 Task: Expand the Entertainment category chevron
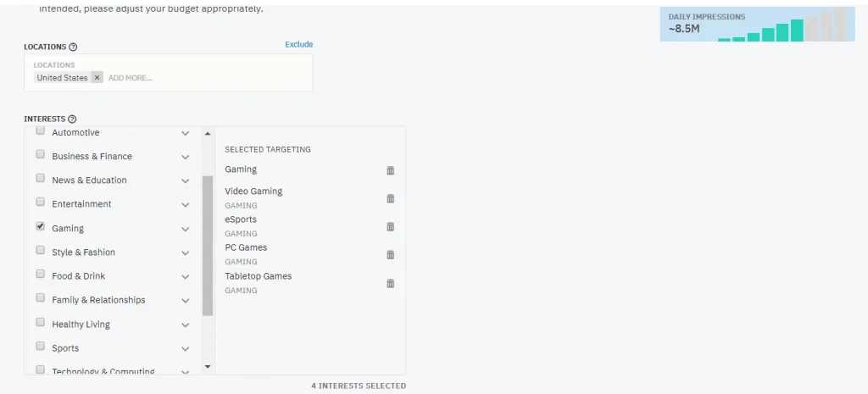click(x=186, y=205)
